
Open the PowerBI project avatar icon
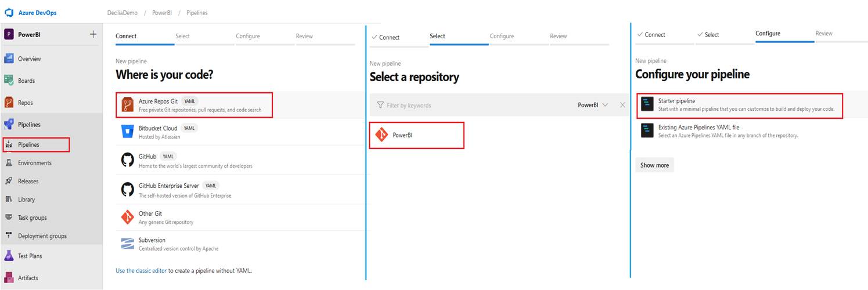(9, 34)
